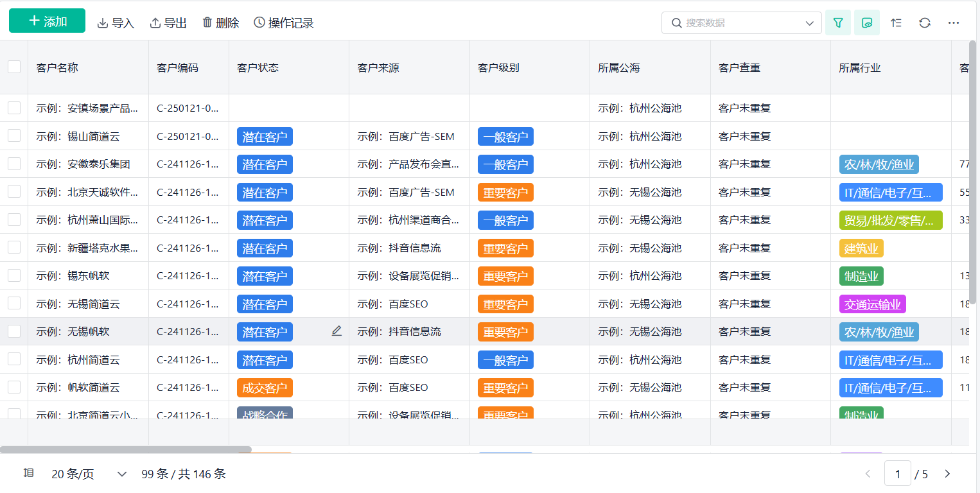This screenshot has width=980, height=493.
Task: Click the customer name 示例：帆软简道云
Action: pyautogui.click(x=78, y=388)
